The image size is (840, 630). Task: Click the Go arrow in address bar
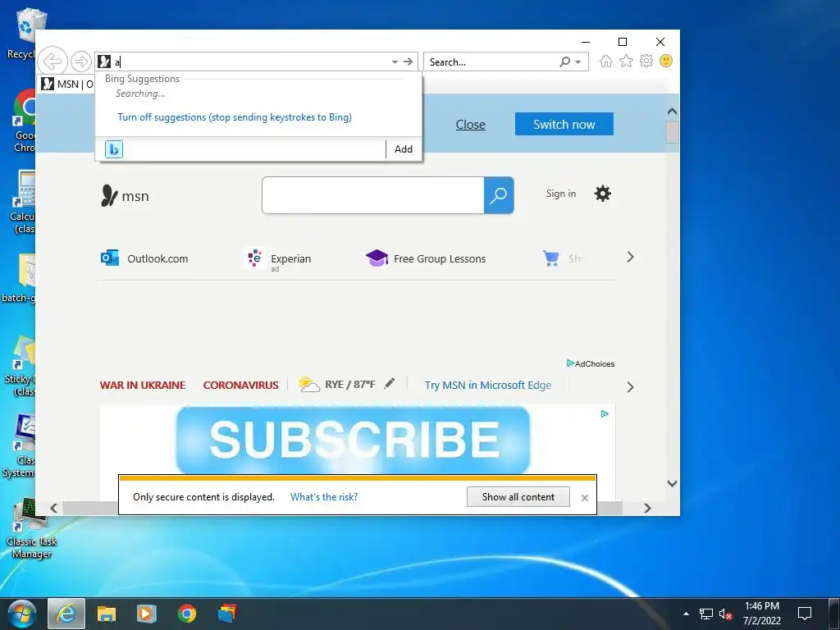click(409, 62)
